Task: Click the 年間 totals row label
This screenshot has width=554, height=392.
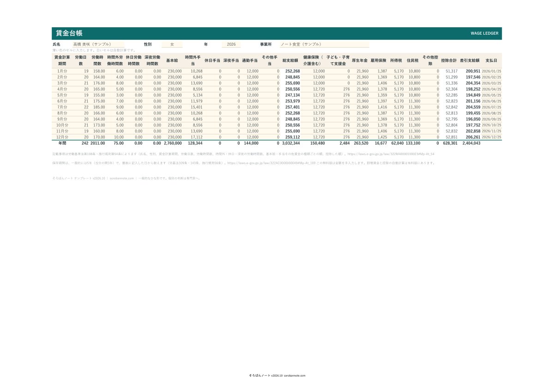Action: pos(62,143)
